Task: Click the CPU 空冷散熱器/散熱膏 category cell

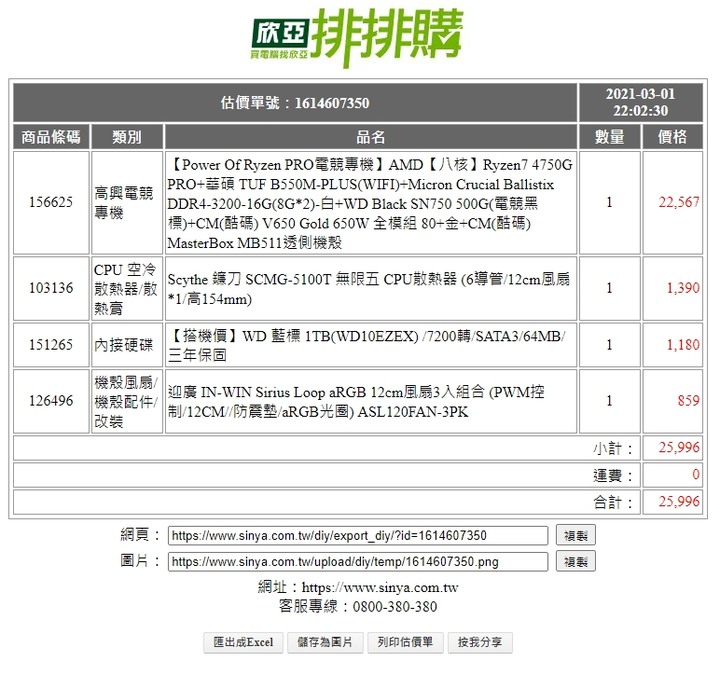Action: click(127, 288)
